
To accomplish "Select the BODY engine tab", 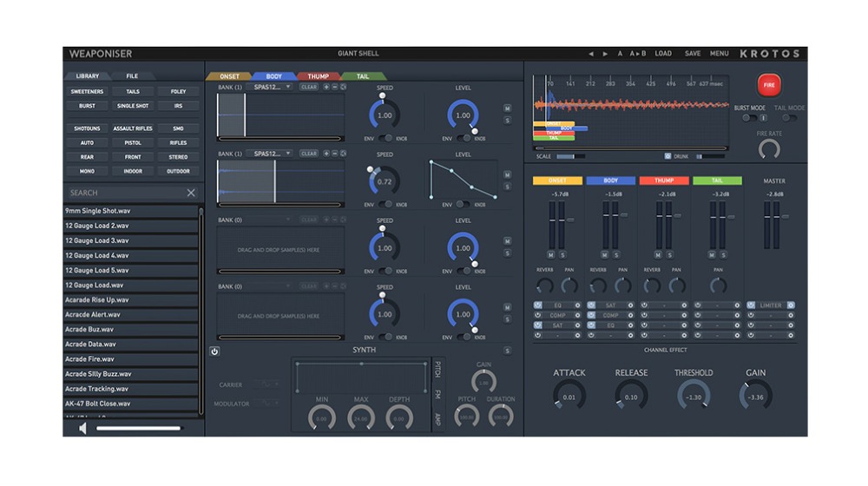I will [273, 76].
